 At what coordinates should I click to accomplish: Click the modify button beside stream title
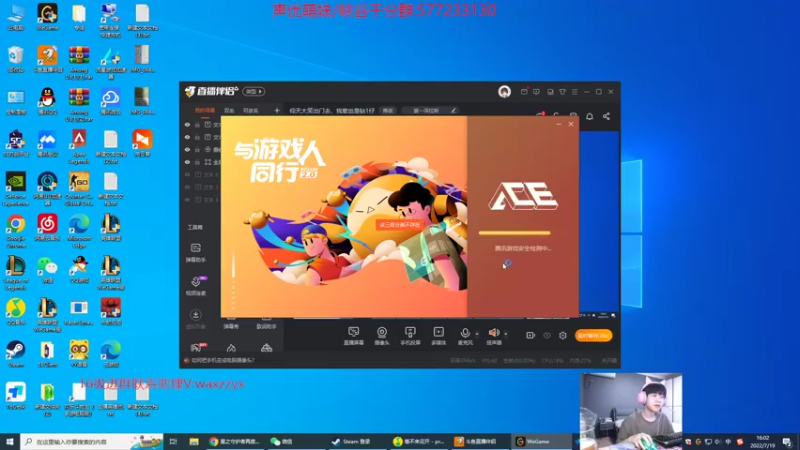[x=388, y=110]
